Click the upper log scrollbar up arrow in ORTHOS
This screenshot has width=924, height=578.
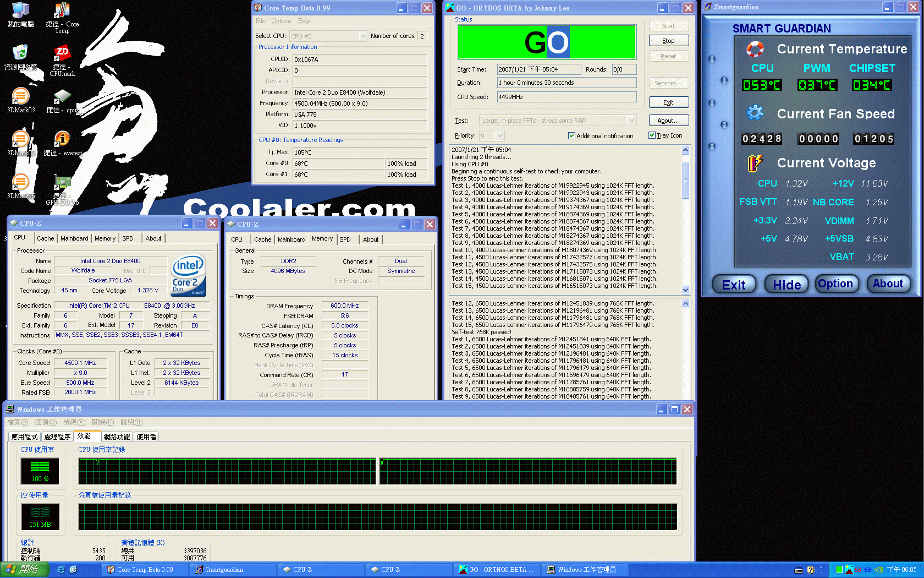[685, 150]
